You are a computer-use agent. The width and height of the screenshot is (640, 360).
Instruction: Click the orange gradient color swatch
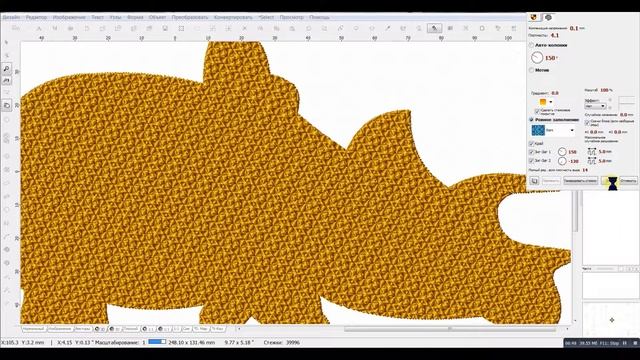pyautogui.click(x=543, y=102)
